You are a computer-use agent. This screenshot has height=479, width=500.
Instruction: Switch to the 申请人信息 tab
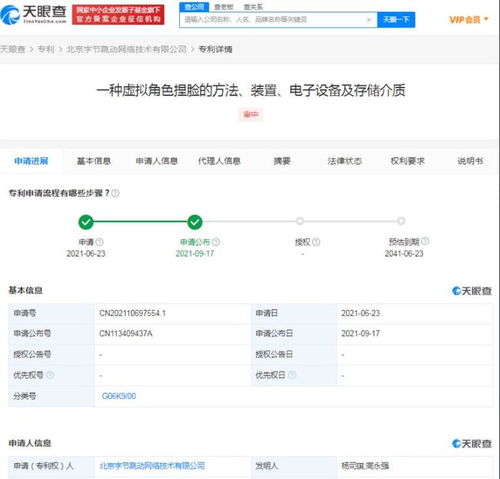click(x=157, y=161)
